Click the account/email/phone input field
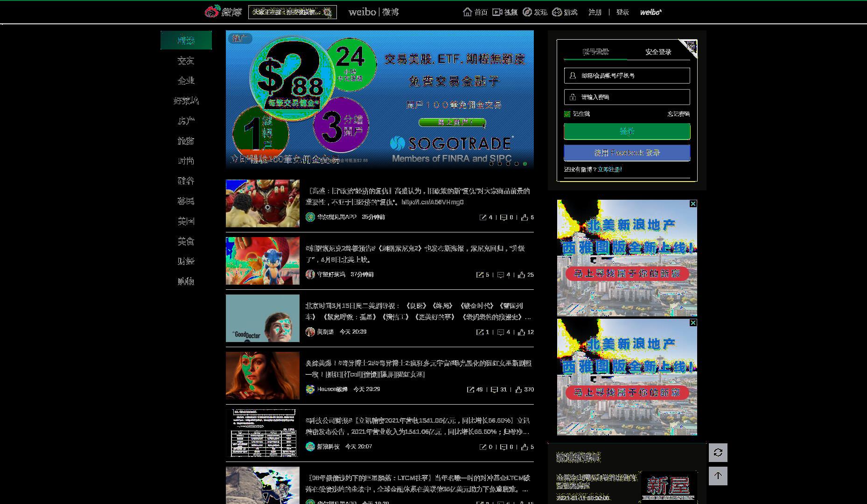867x504 pixels. (x=627, y=76)
